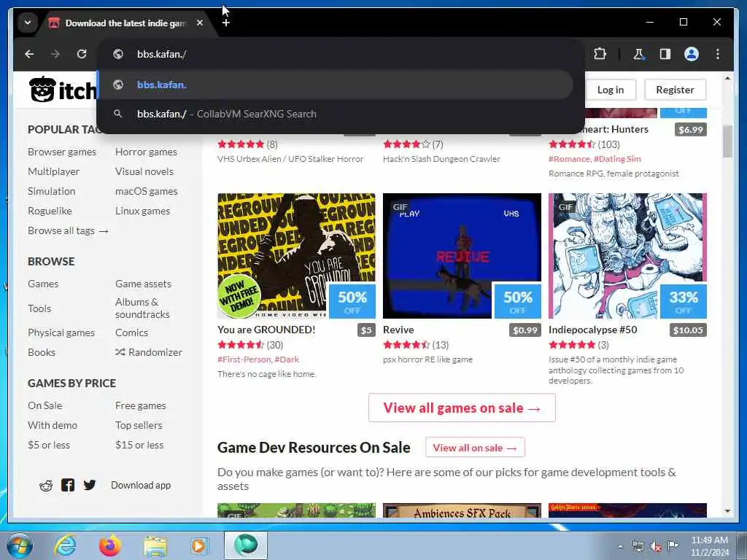747x560 pixels.
Task: Click the Log in button
Action: point(611,90)
